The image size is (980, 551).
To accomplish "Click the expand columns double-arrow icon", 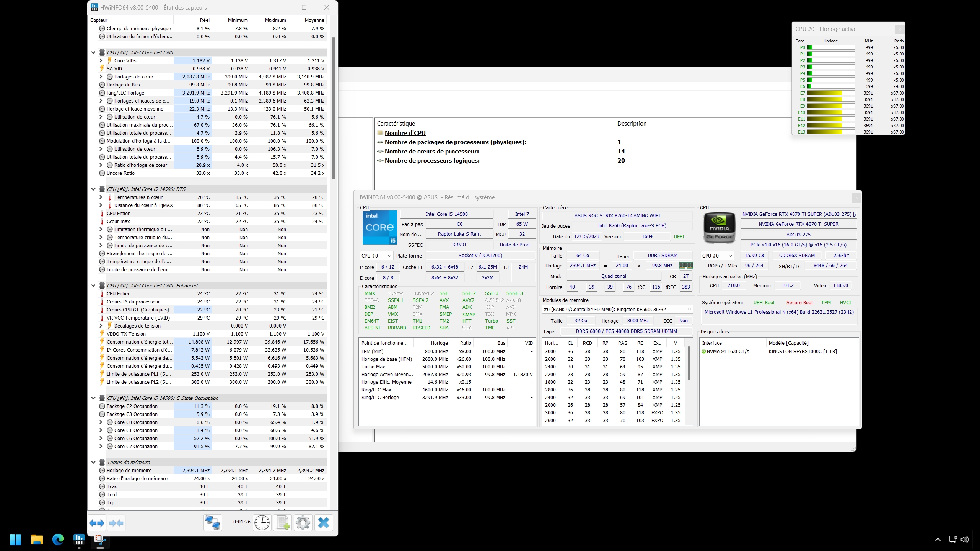I will point(97,523).
